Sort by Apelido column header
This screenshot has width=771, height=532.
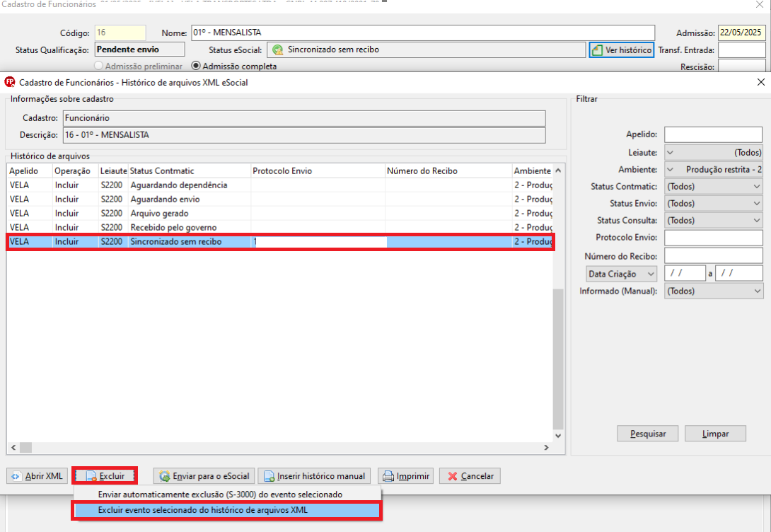[30, 170]
